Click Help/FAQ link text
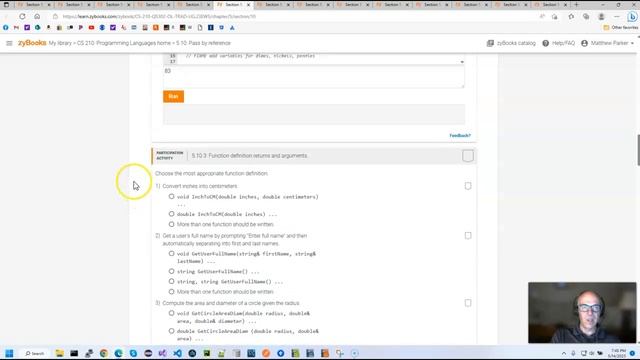Viewport: 640px width, 360px height. pyautogui.click(x=563, y=43)
